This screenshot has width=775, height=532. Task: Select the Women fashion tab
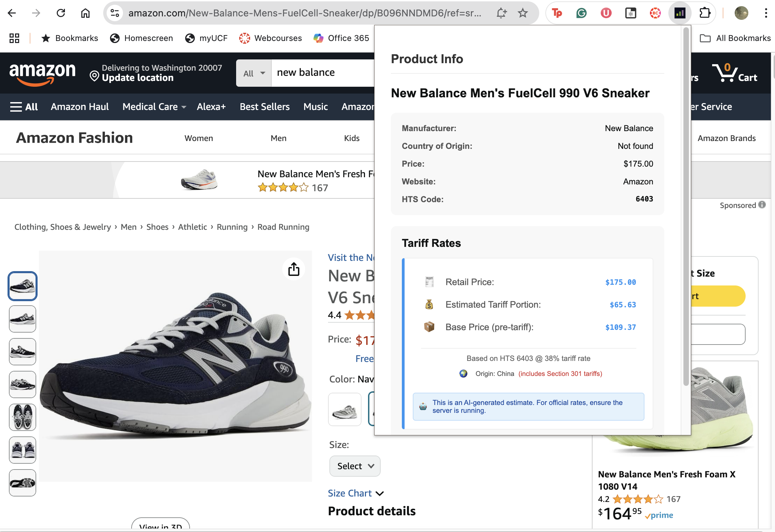pos(199,138)
